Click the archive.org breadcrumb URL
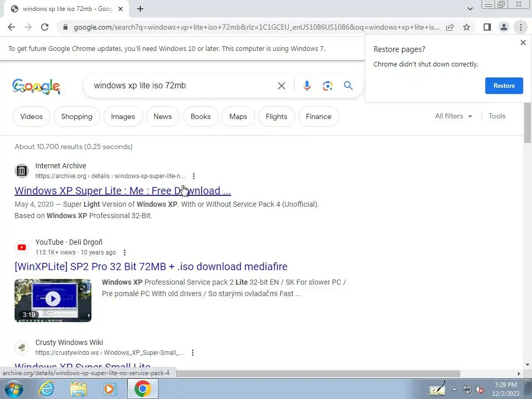Viewport: 532px width, 399px height. [110, 176]
